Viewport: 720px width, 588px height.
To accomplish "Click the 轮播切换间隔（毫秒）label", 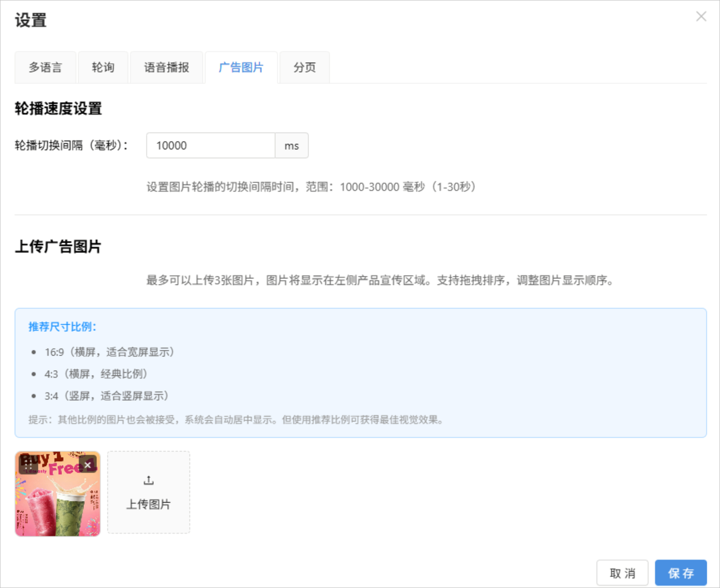I will [x=71, y=145].
